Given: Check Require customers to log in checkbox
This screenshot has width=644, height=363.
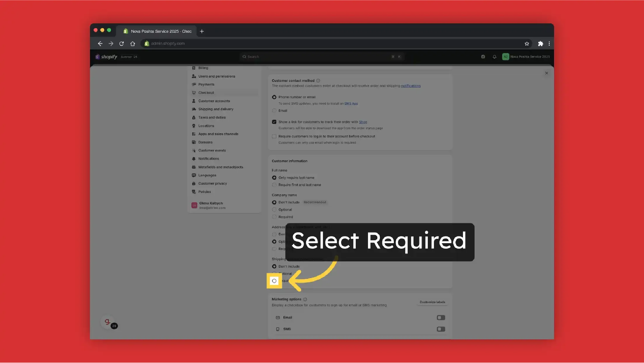Looking at the screenshot, I should (x=274, y=136).
